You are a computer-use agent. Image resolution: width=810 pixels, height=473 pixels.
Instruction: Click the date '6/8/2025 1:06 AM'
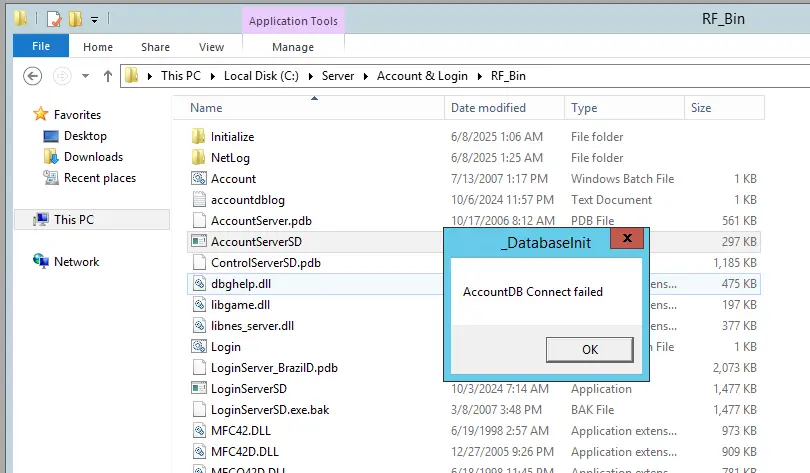pos(496,137)
